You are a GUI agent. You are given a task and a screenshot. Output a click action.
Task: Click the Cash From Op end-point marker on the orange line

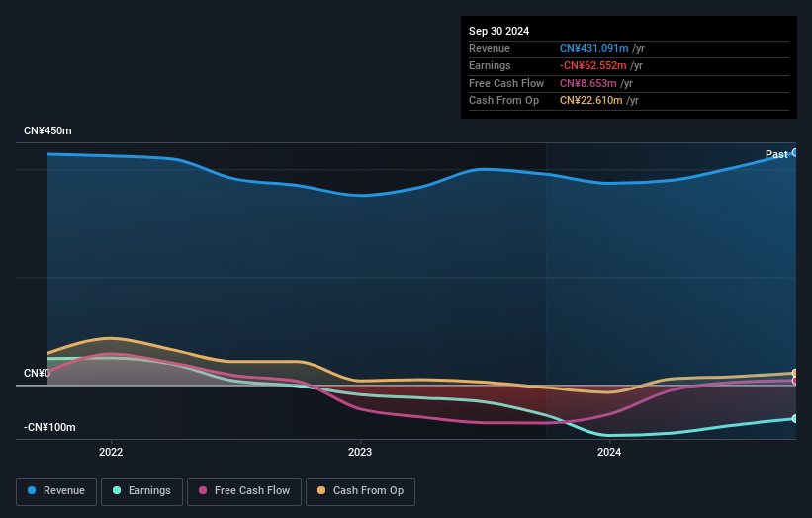click(x=795, y=373)
